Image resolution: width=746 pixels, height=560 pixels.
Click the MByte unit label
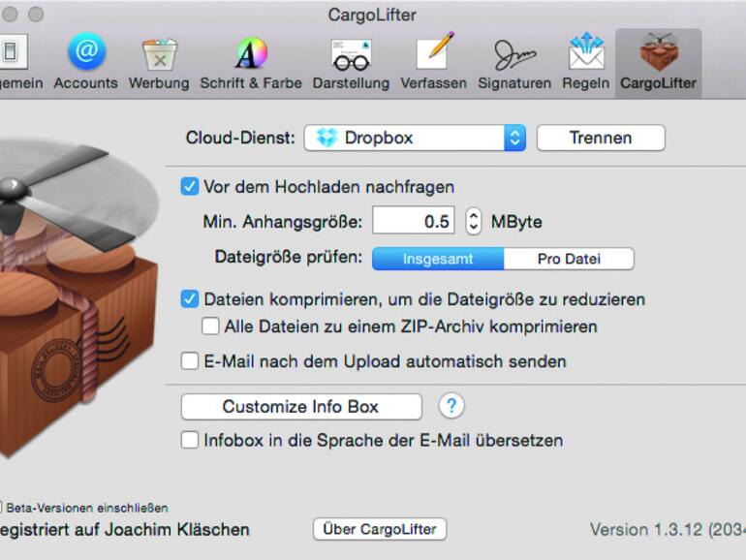(516, 222)
